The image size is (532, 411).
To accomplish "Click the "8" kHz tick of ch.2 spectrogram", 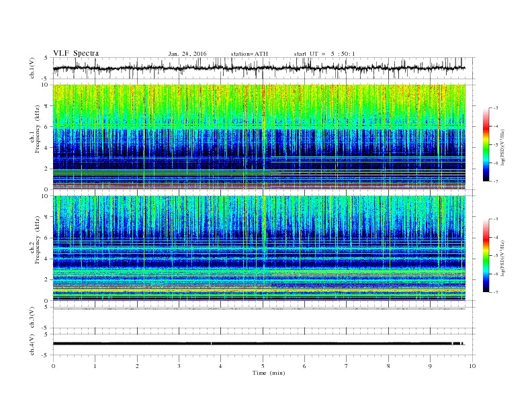I will [x=46, y=217].
